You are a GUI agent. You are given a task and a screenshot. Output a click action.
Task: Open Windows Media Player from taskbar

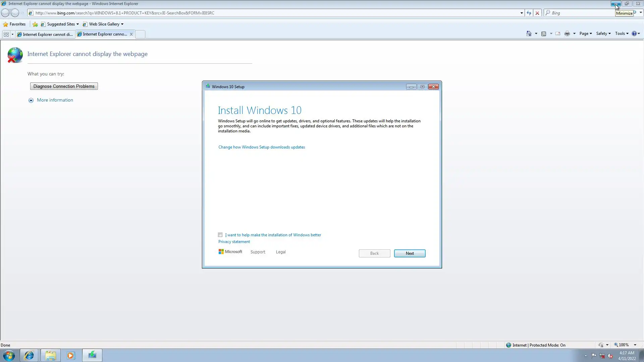[70, 355]
